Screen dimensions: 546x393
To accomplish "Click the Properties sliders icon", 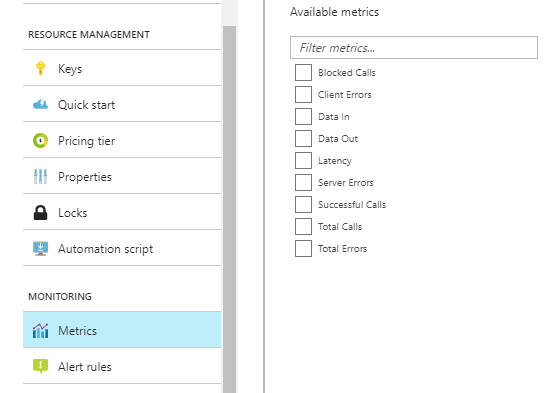I will click(40, 176).
